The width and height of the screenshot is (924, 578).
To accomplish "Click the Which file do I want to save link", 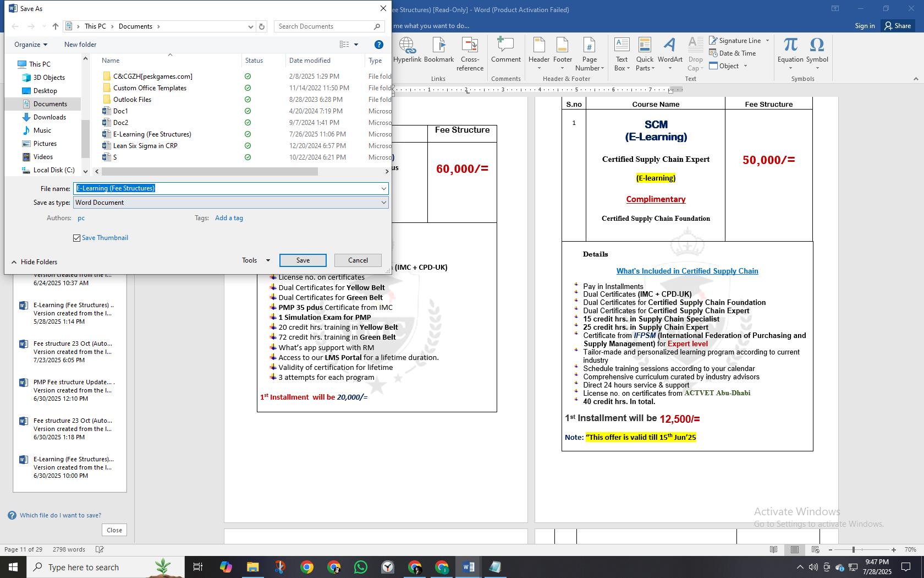I will 61,515.
